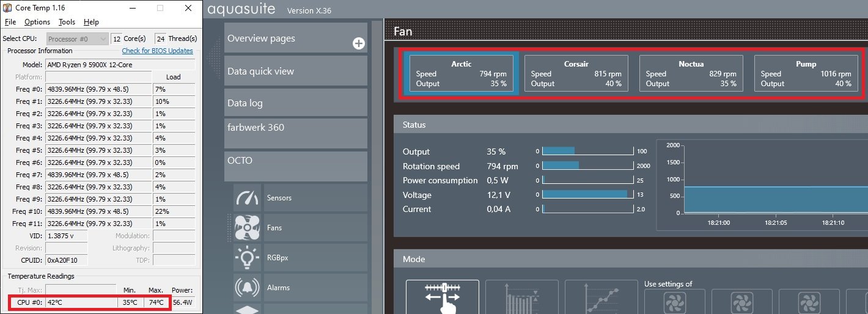Click the gauge icon beside Sensors
868x314 pixels.
coord(247,198)
